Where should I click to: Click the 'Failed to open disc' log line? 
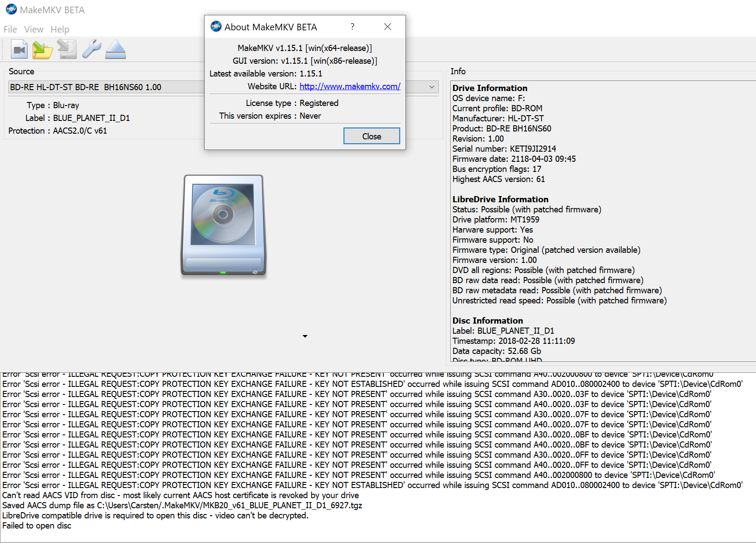(x=37, y=526)
